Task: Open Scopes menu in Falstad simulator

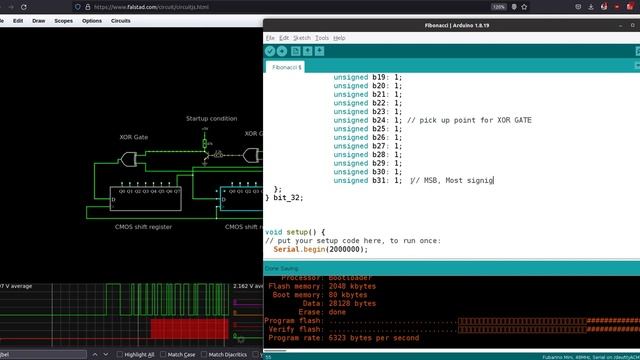Action: point(64,21)
